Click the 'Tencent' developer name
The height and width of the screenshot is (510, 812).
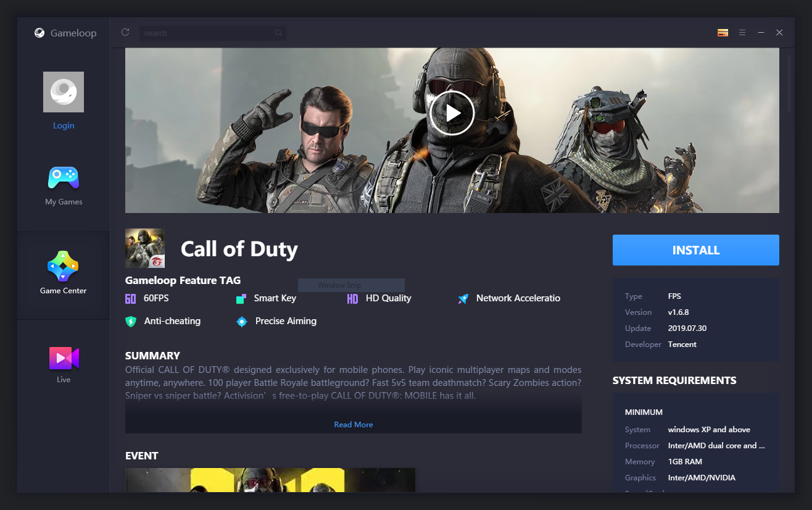682,345
